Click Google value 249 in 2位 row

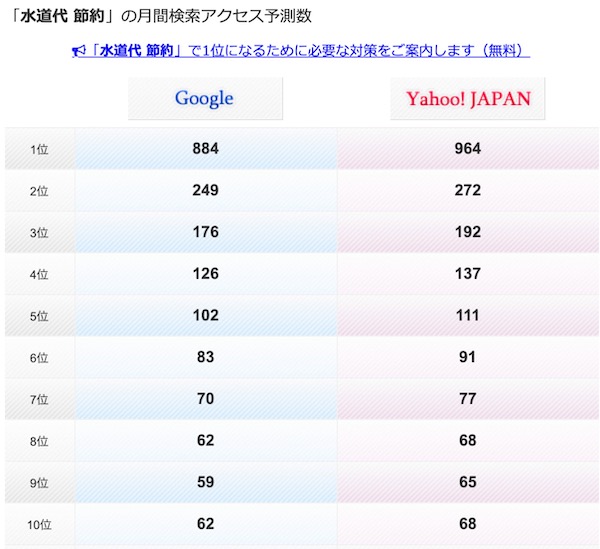tap(205, 190)
